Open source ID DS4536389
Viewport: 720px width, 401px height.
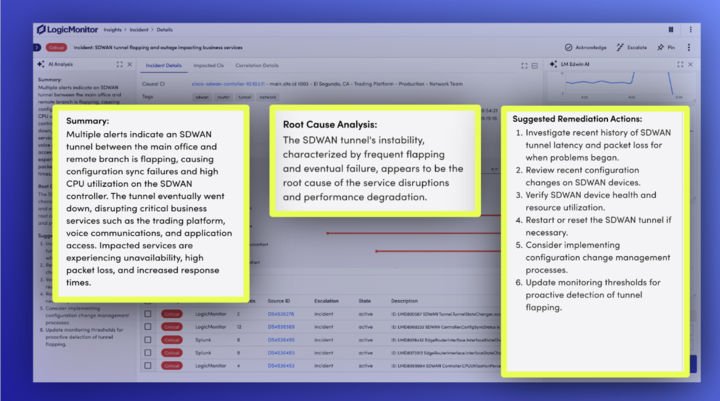pyautogui.click(x=281, y=327)
